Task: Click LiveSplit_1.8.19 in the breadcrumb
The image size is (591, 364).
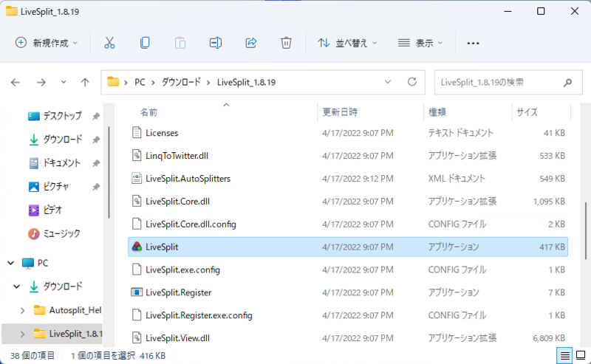Action: pyautogui.click(x=246, y=82)
